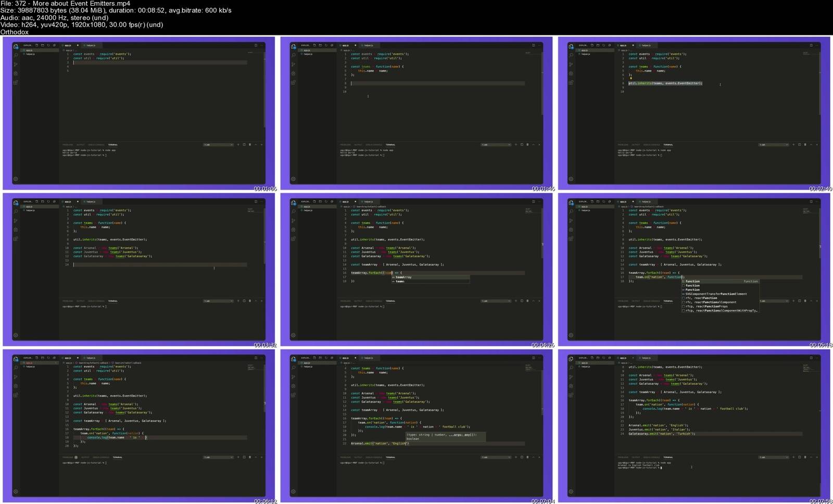Select helper.js file in 00:03:32 frame explorer
Viewport: 833px width, 504px height.
(41, 210)
